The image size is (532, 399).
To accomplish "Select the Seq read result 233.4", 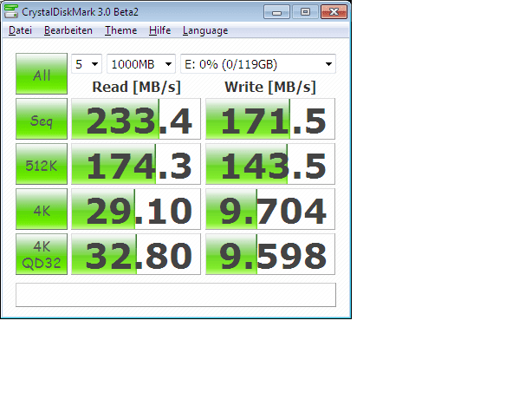I will pyautogui.click(x=136, y=119).
